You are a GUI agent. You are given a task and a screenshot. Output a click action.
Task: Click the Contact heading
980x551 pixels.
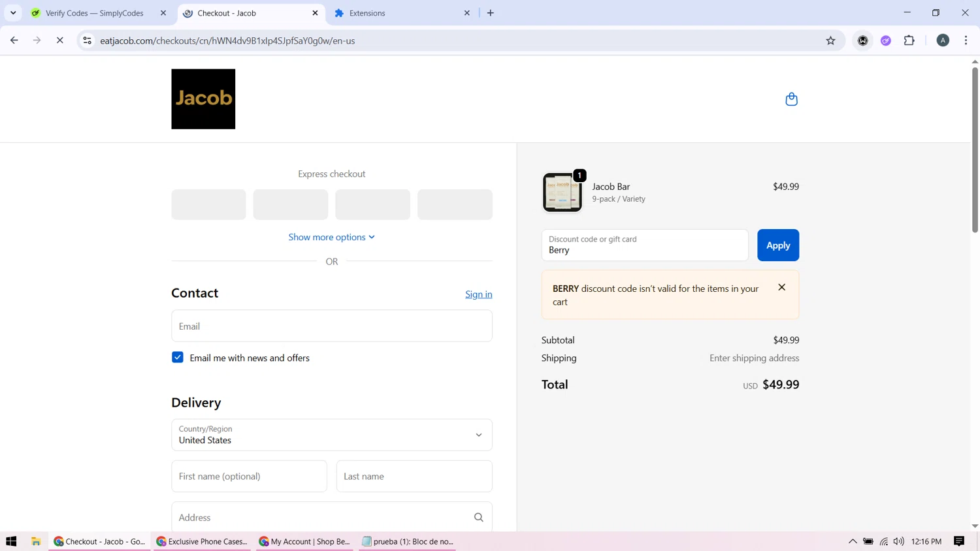[x=195, y=293]
